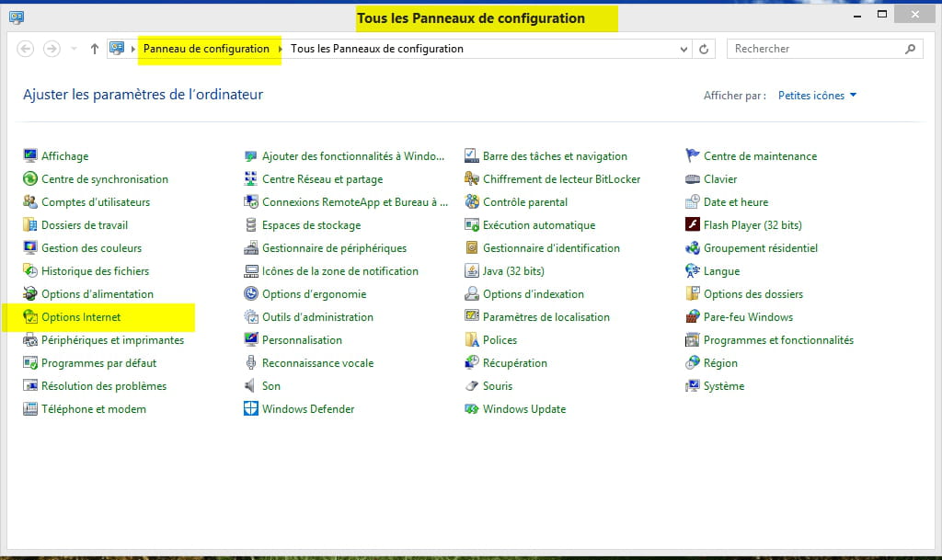Screen dimensions: 942x560
Task: Open the Gestionnaire d'identification link
Action: coord(551,248)
